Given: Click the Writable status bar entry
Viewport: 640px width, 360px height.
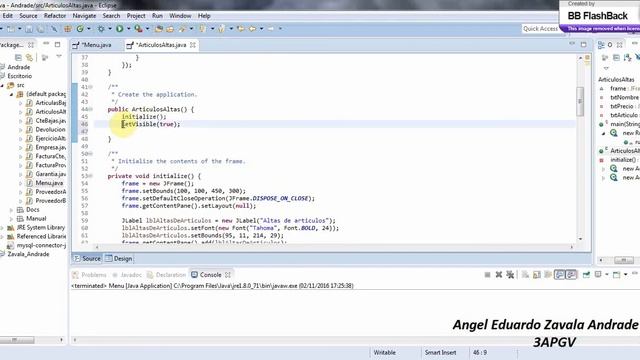Looking at the screenshot, I should coord(384,352).
